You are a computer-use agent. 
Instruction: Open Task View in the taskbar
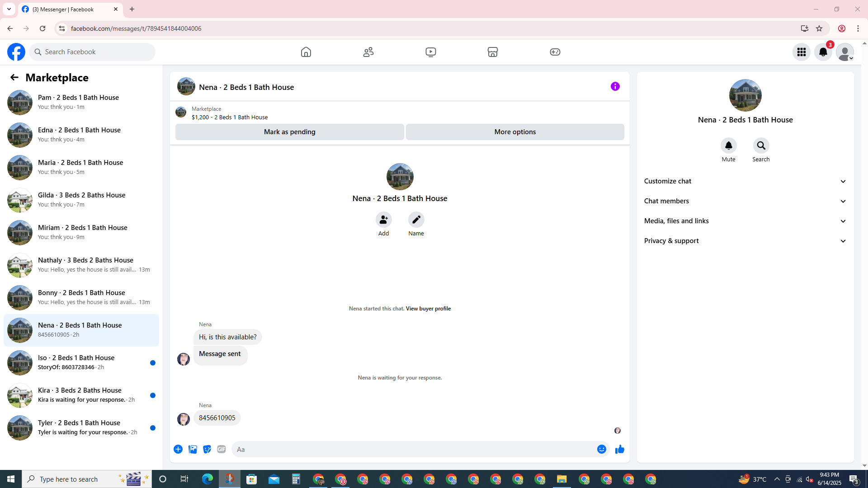(x=184, y=479)
